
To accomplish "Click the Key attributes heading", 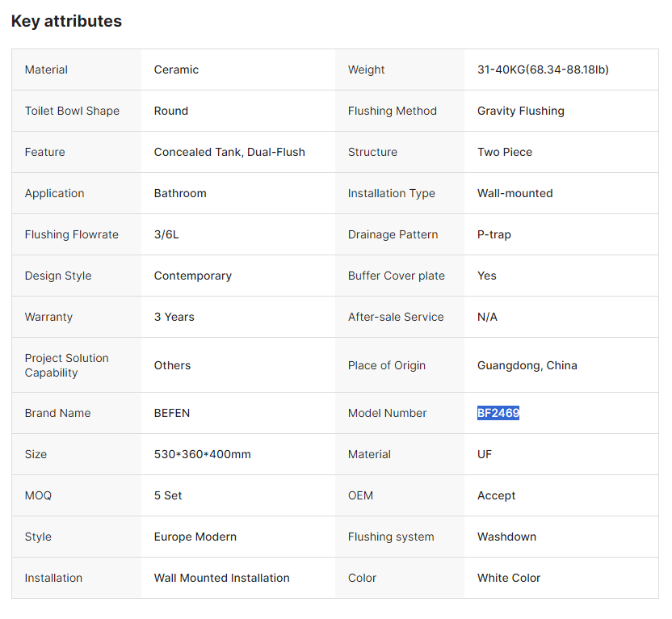I will coord(66,21).
